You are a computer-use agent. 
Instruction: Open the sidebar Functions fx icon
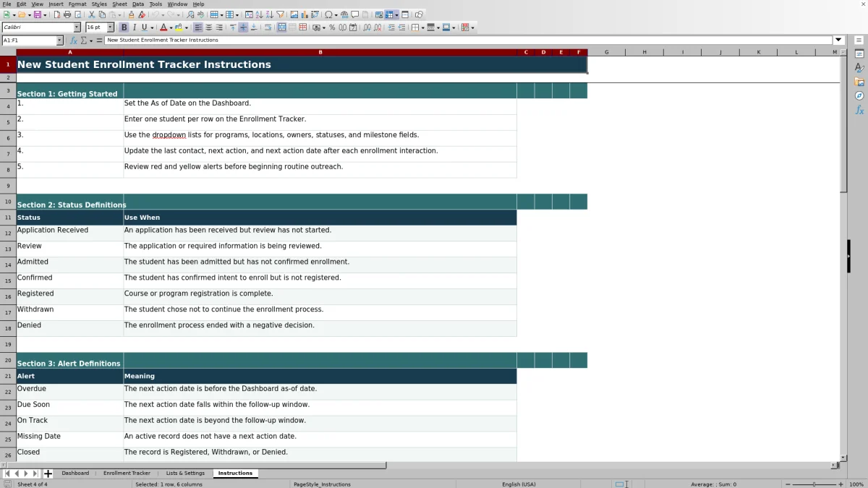pos(859,110)
